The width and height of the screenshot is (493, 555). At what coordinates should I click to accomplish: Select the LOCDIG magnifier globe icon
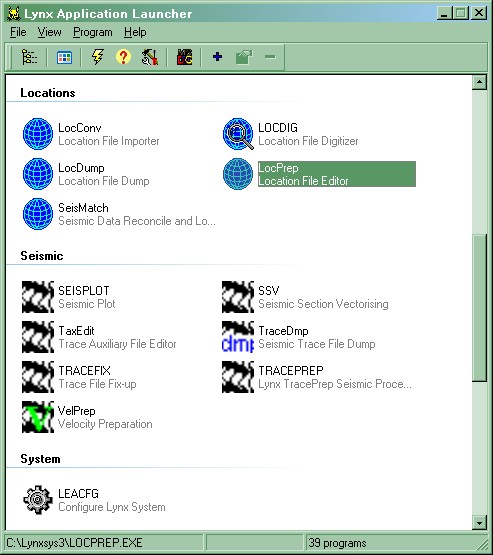point(238,134)
